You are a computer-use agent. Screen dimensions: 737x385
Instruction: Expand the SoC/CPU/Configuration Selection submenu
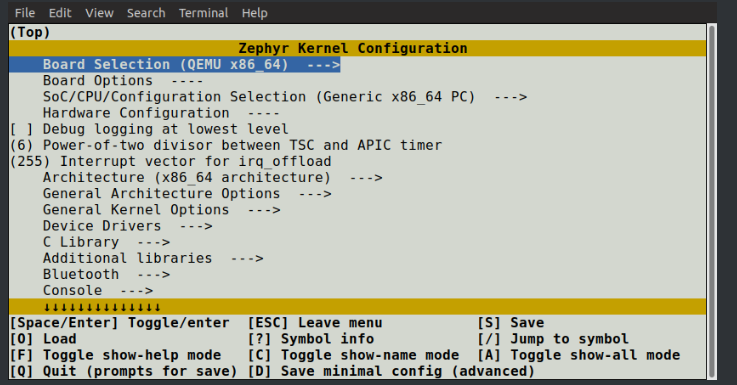(285, 97)
